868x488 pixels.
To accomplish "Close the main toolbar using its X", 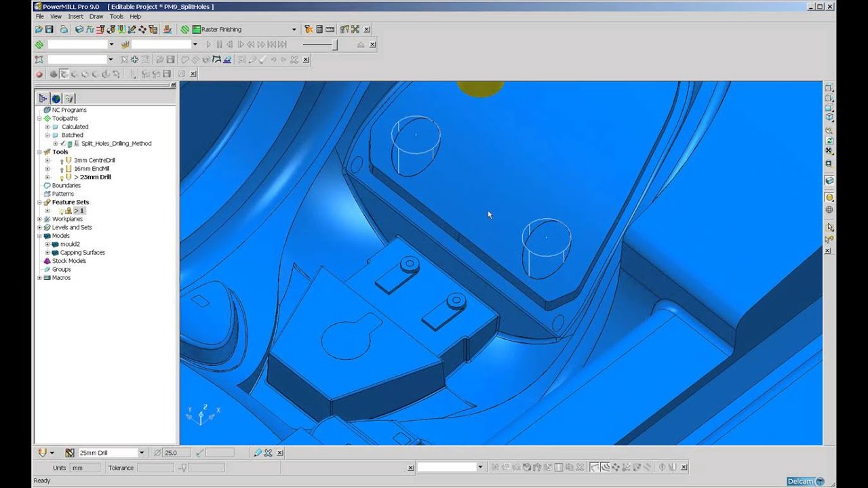I will tap(366, 29).
